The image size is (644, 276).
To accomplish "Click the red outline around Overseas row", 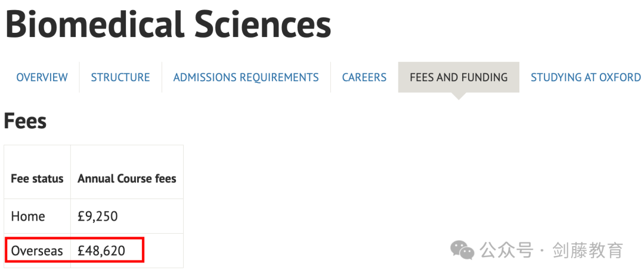I will [75, 249].
